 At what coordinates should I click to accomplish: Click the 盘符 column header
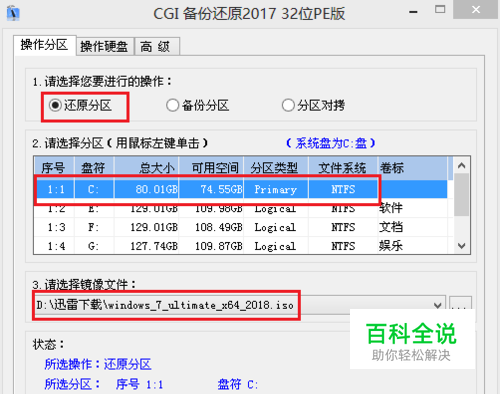pyautogui.click(x=94, y=168)
